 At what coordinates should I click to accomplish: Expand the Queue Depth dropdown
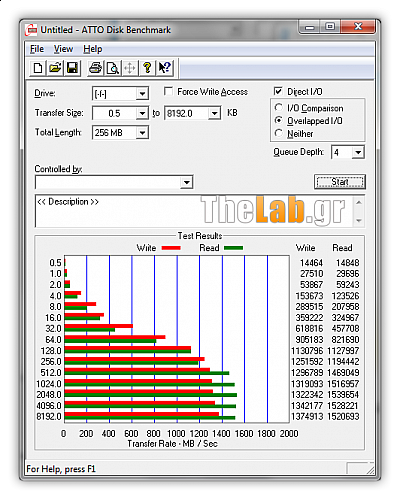coord(358,152)
